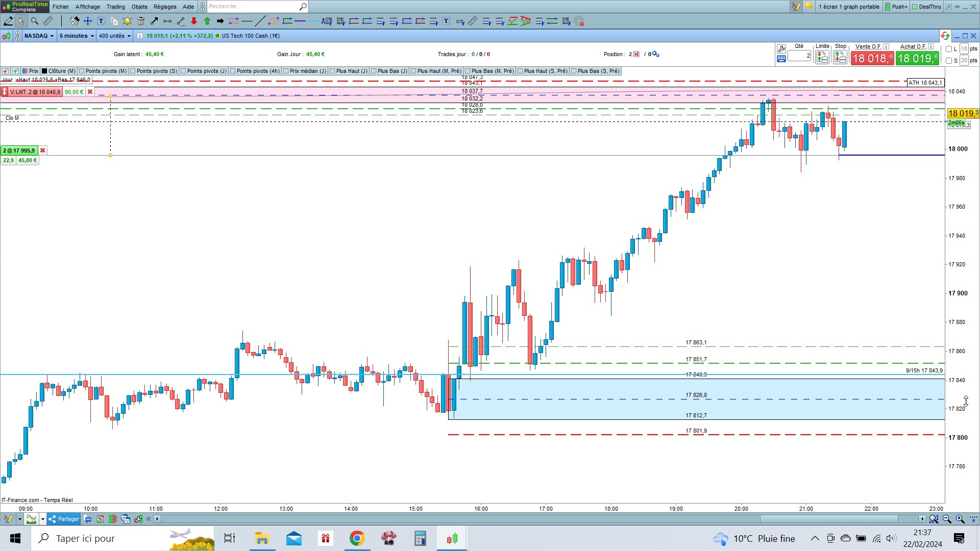Click the trash delete objects tool
Image resolution: width=980 pixels, height=551 pixels.
[141, 21]
